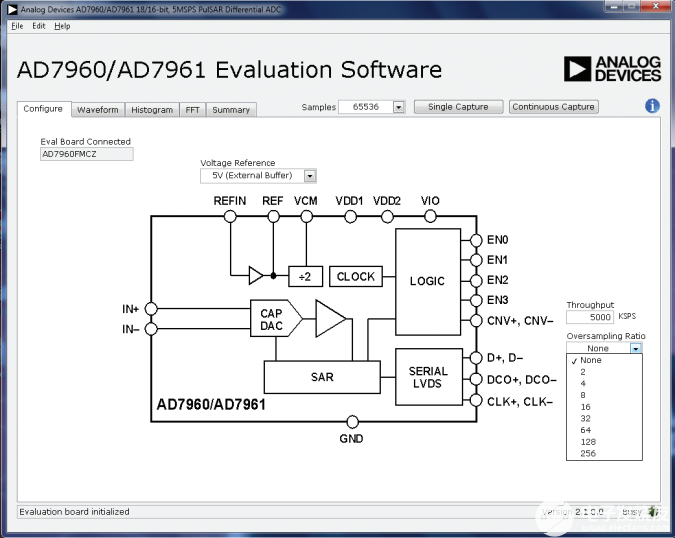Click the Throughput KSPS input field

tap(590, 317)
